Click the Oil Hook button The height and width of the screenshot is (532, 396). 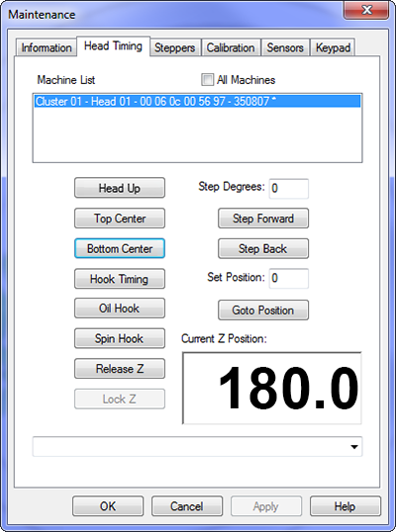(120, 309)
